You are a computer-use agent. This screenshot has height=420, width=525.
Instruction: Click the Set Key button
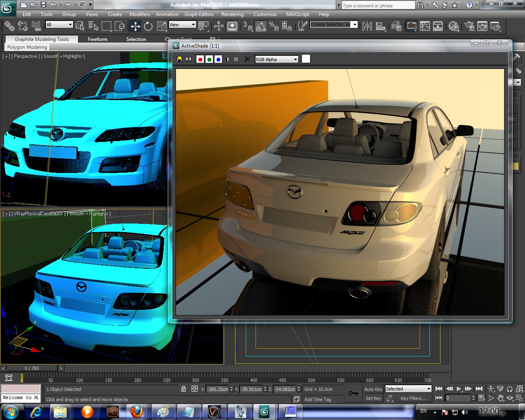[x=373, y=398]
